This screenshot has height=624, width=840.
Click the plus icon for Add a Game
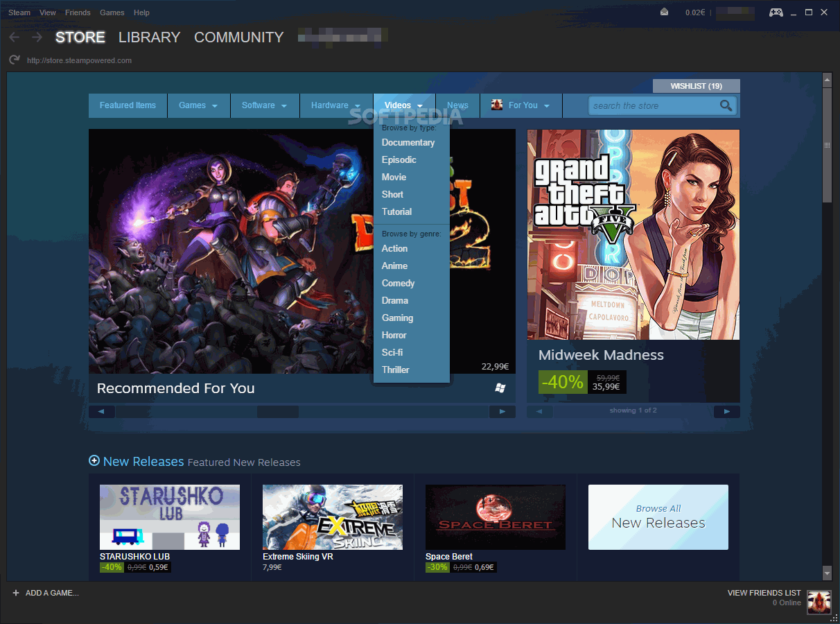tap(16, 593)
